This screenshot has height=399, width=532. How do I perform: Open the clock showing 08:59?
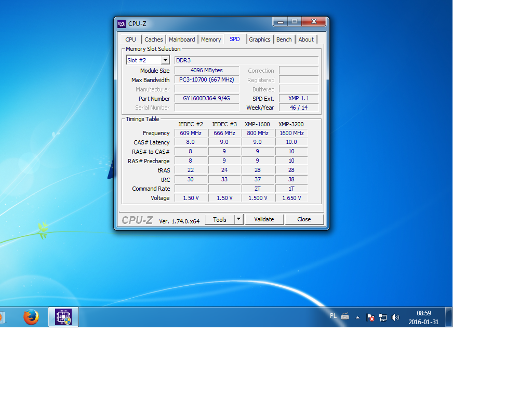pyautogui.click(x=423, y=317)
